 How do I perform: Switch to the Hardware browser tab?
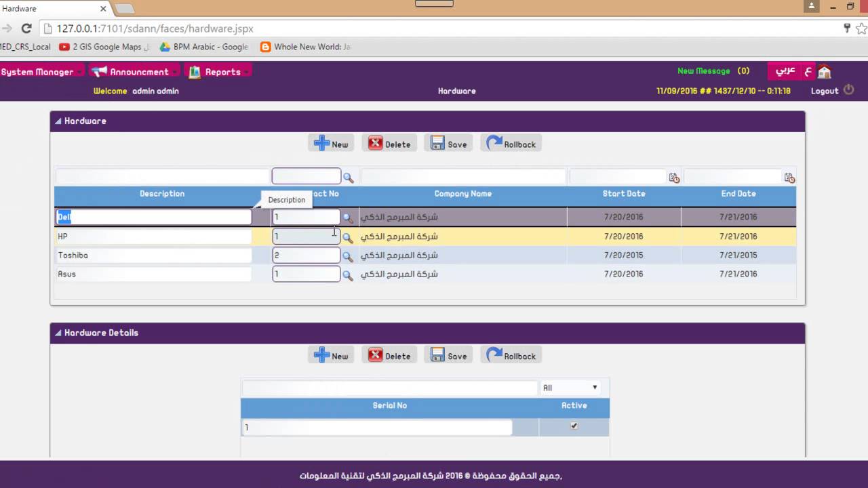53,9
